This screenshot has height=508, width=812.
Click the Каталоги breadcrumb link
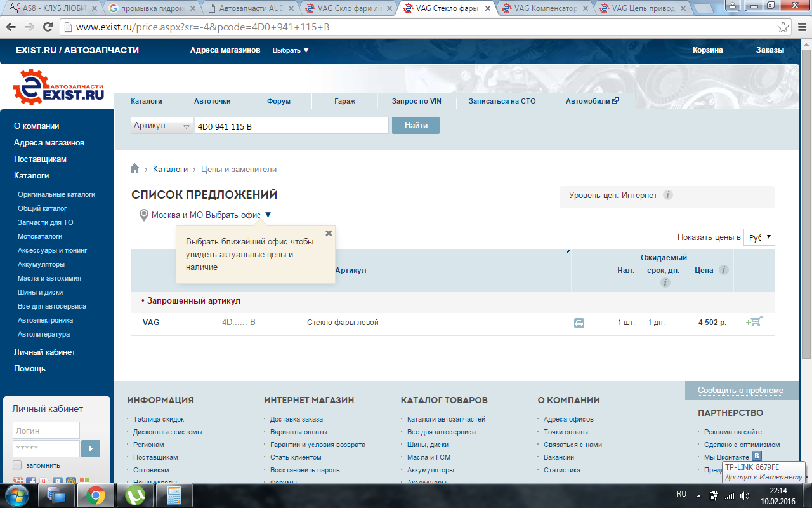coord(170,169)
